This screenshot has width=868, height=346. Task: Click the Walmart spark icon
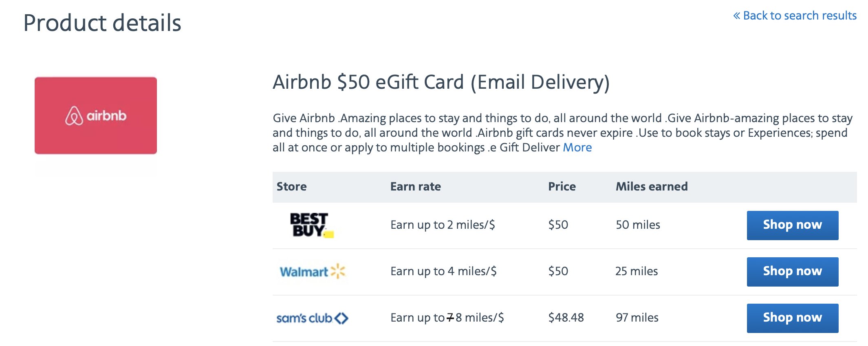pos(338,271)
